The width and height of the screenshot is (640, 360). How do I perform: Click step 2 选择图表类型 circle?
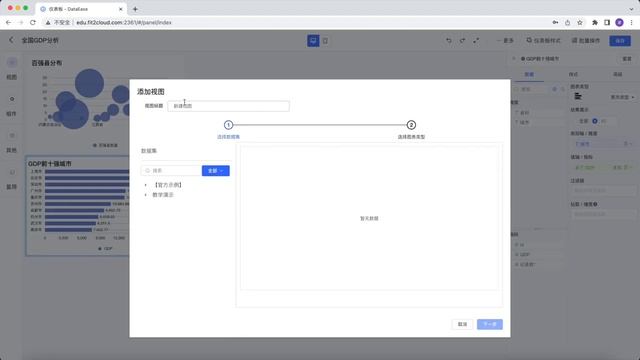(x=411, y=125)
